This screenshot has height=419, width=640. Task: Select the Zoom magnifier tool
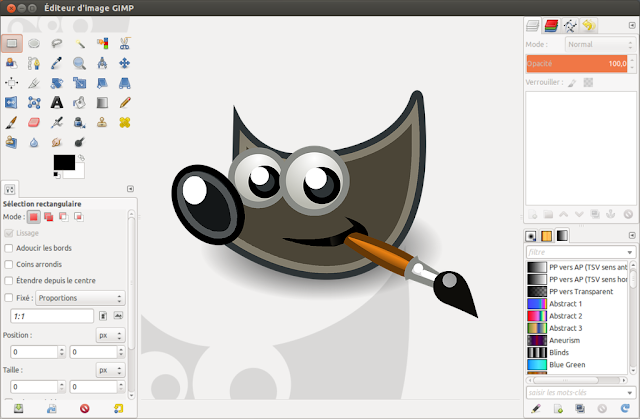pos(80,63)
